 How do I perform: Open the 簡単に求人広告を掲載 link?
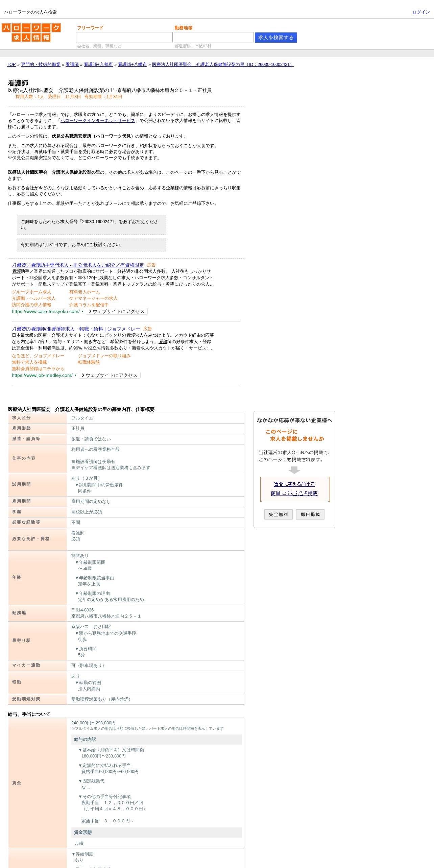[294, 493]
